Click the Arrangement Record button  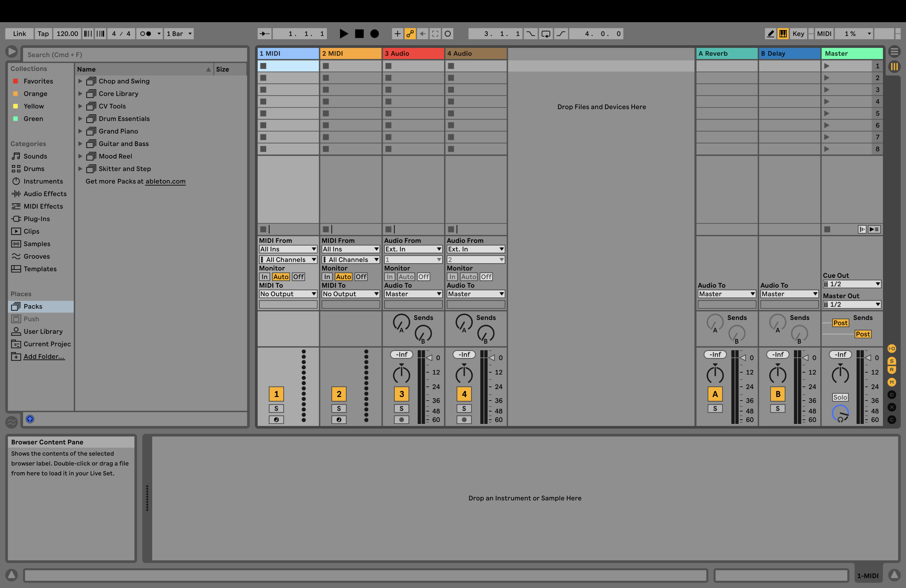(x=375, y=34)
